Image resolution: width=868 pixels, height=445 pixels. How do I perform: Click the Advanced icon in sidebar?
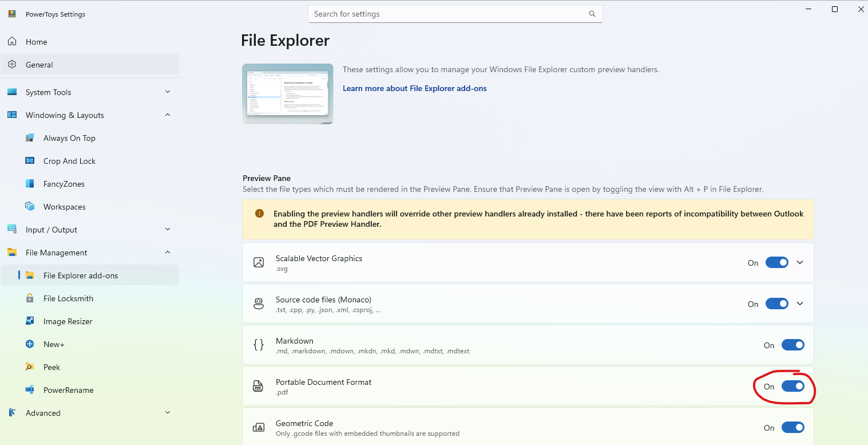pos(12,413)
